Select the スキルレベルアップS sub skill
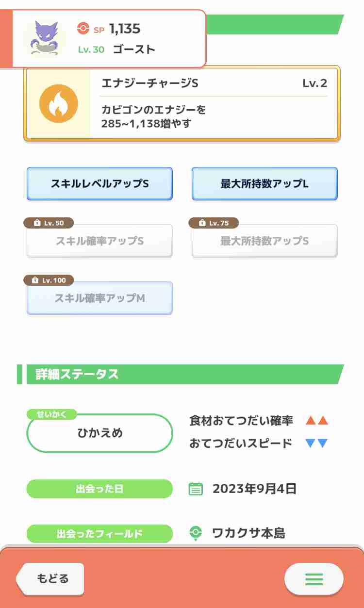This screenshot has height=608, width=364. [x=99, y=184]
